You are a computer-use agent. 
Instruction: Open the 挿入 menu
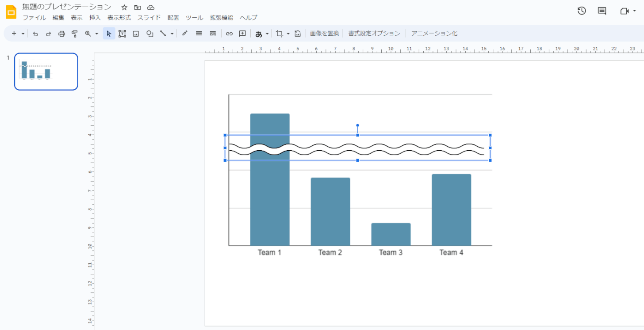[x=95, y=18]
